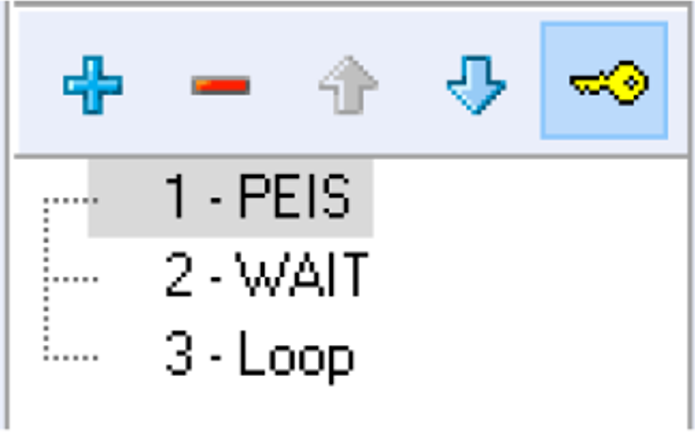Toggle the yellow key icon
Image resolution: width=695 pixels, height=441 pixels.
[x=604, y=81]
